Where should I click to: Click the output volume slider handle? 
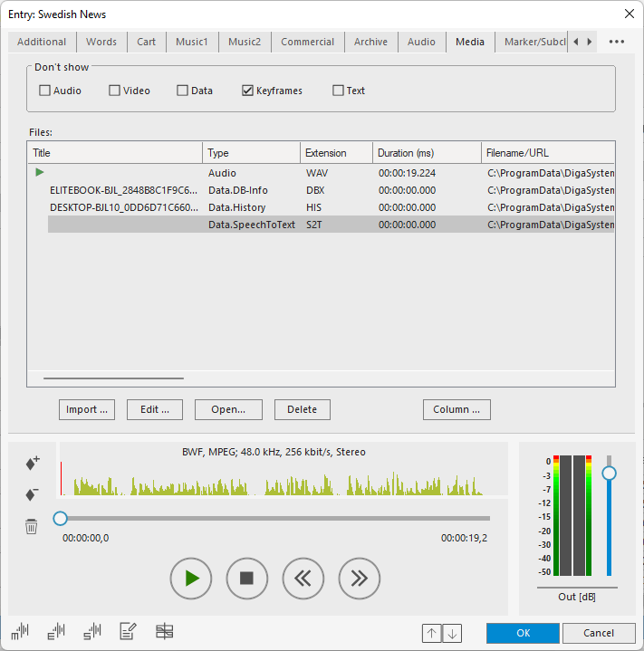click(609, 473)
